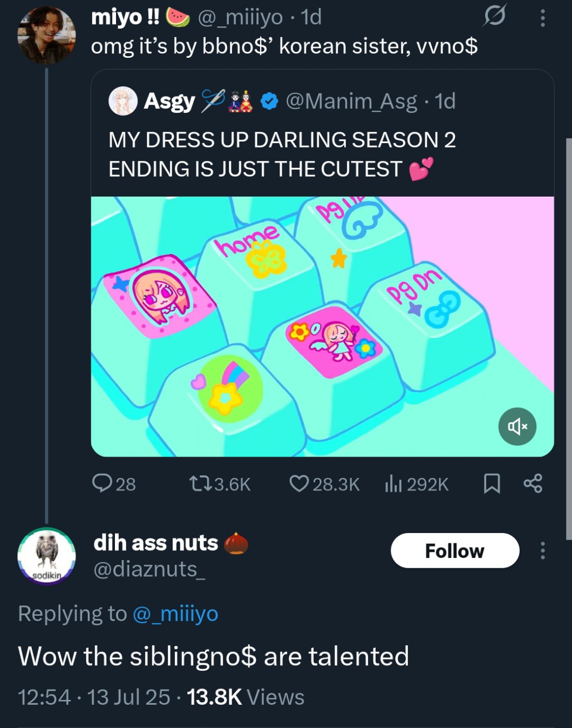This screenshot has height=728, width=572.
Task: Play the keyboard keycaps ending video
Action: [322, 326]
